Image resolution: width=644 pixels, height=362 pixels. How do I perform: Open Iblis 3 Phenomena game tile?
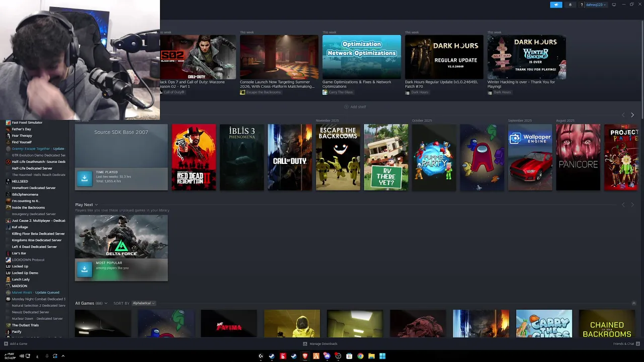(x=242, y=157)
